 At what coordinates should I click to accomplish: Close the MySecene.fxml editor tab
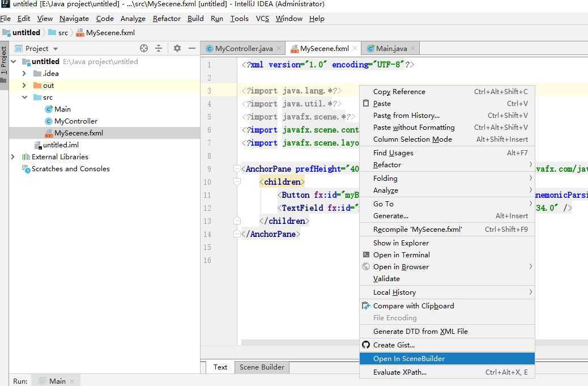[355, 48]
